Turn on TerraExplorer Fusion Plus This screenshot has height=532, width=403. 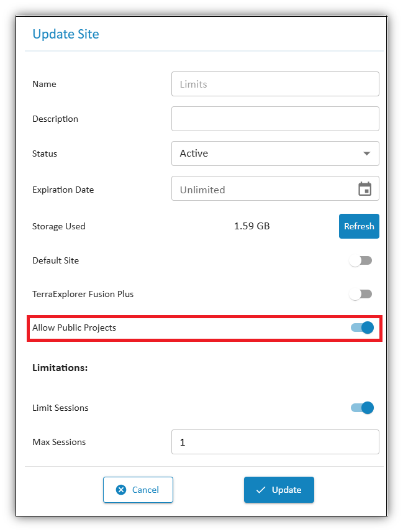[x=361, y=294]
